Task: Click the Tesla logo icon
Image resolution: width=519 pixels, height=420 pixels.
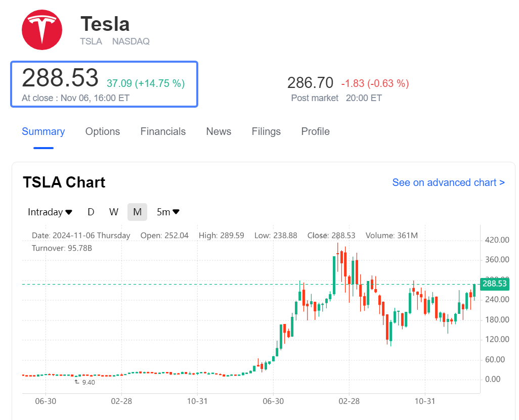Action: (42, 30)
